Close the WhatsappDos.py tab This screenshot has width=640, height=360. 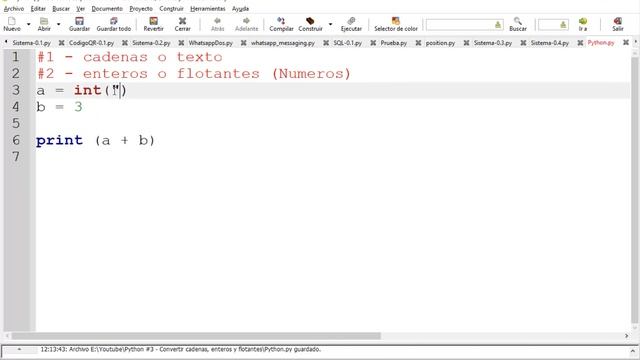(x=243, y=43)
